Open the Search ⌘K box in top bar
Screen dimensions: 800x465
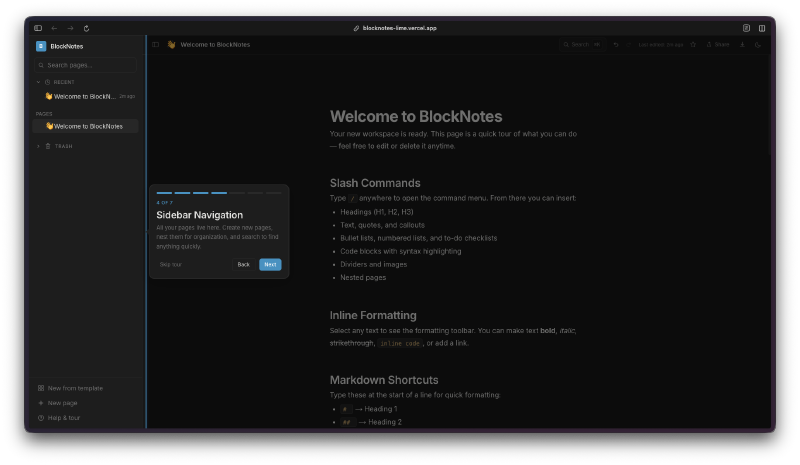click(x=582, y=44)
